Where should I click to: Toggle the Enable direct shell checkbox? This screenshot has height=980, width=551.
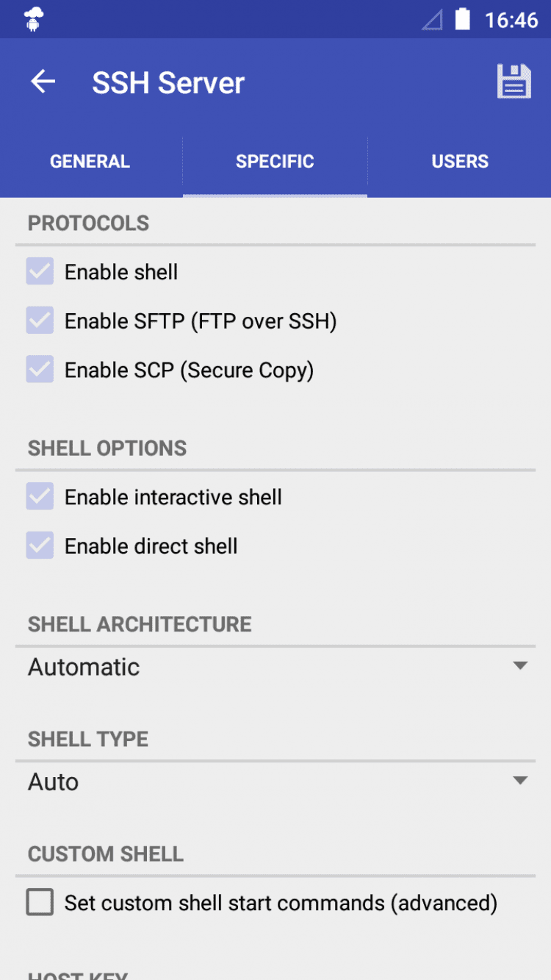[40, 546]
